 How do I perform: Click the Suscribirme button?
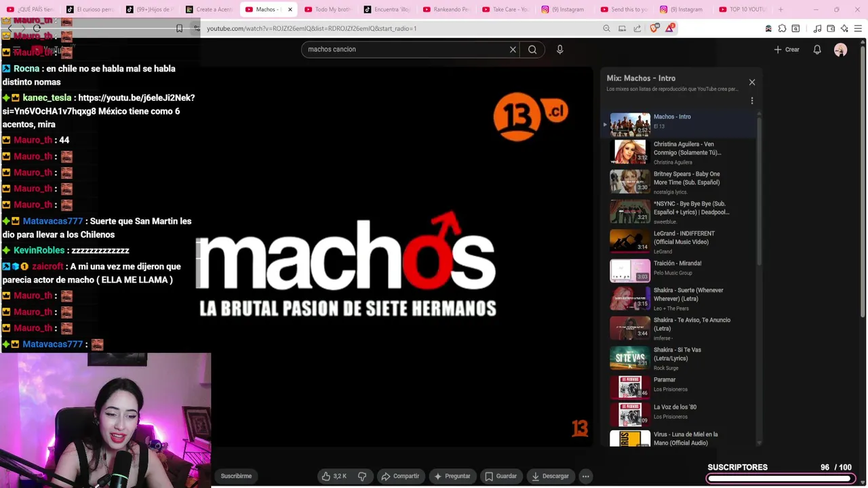pos(236,476)
